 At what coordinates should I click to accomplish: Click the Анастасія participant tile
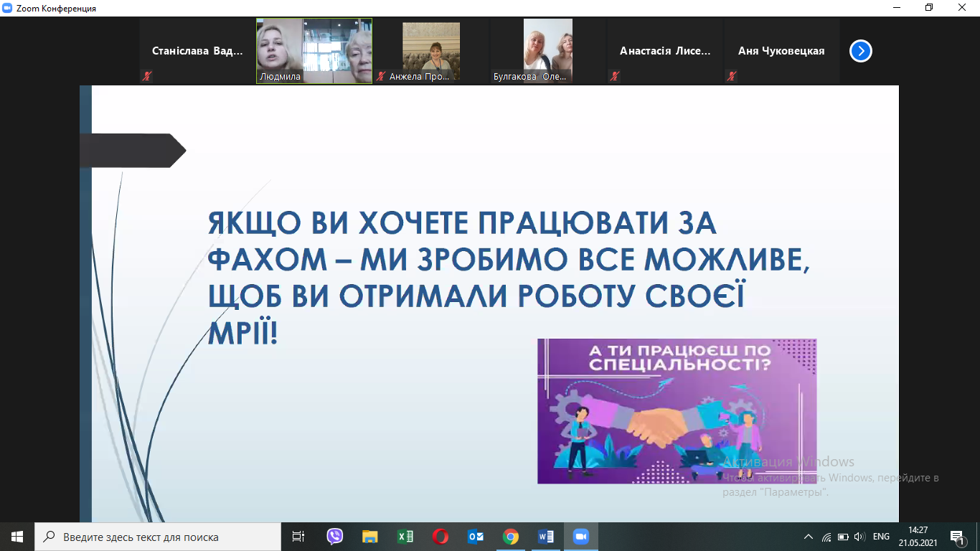(x=664, y=51)
